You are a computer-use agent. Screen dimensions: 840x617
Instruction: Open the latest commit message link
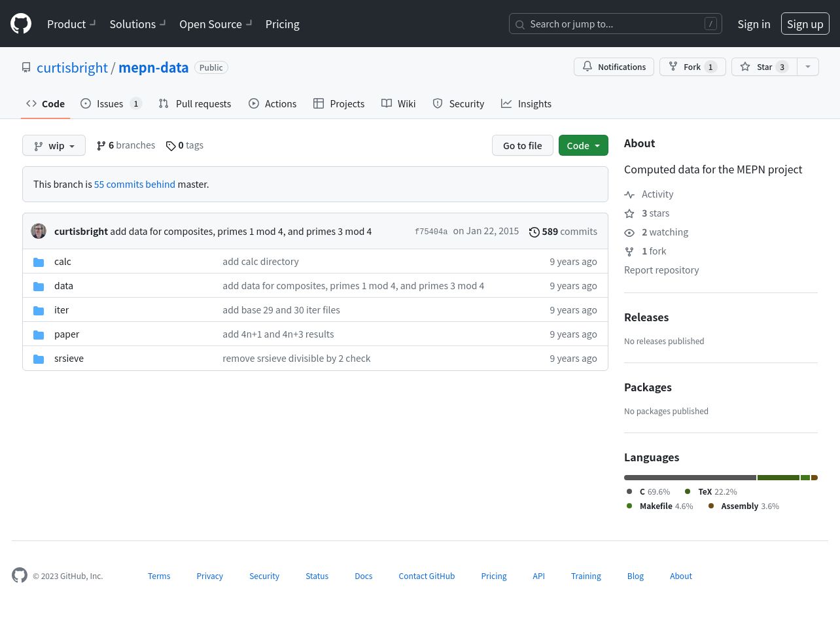coord(241,232)
